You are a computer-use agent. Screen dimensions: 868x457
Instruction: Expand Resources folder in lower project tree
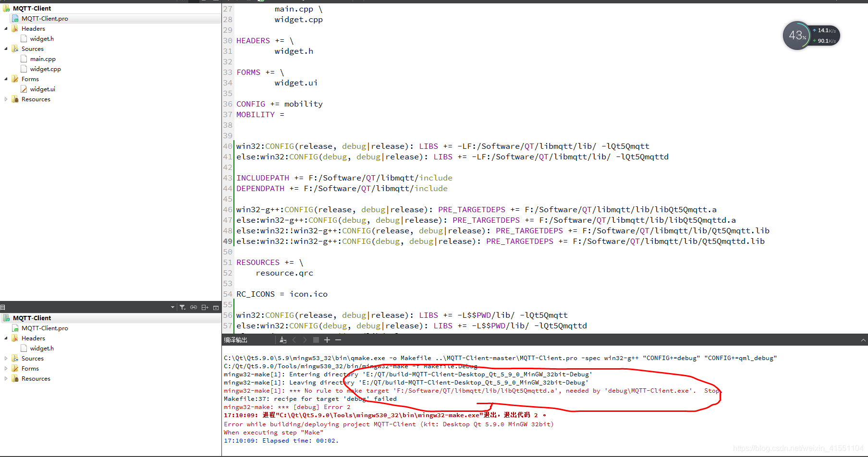[6, 379]
